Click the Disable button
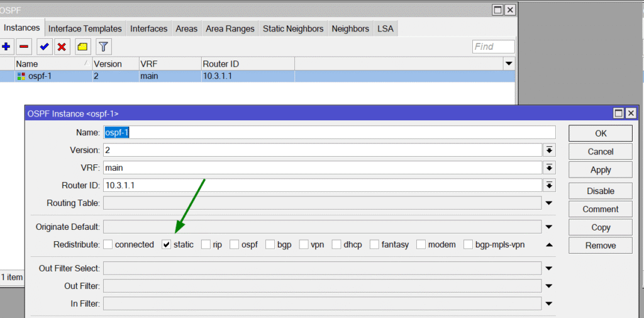 point(601,191)
